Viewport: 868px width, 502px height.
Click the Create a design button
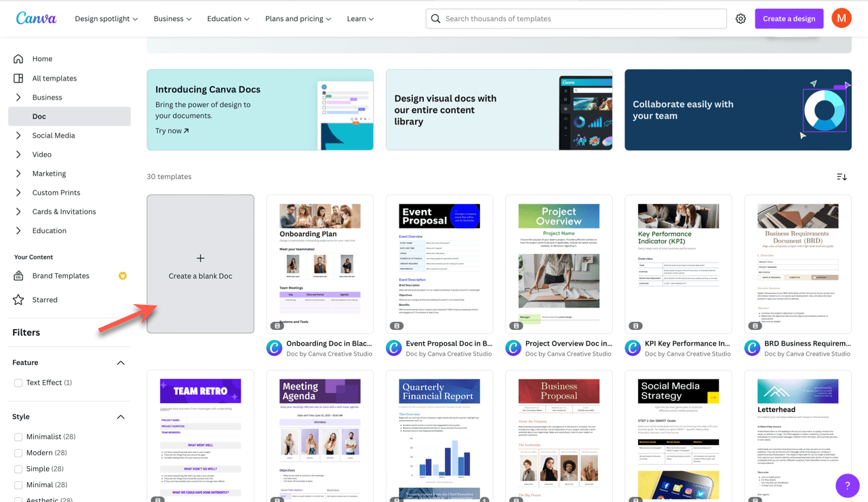[x=789, y=18]
